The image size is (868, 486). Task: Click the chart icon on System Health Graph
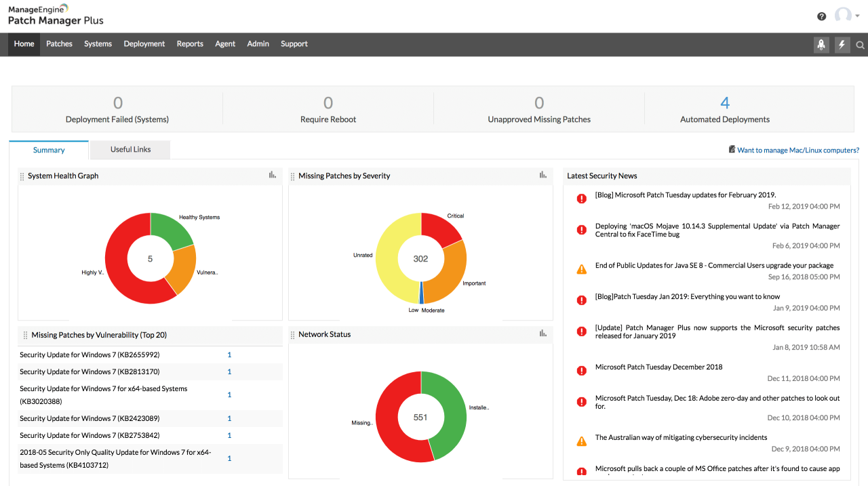click(x=272, y=174)
